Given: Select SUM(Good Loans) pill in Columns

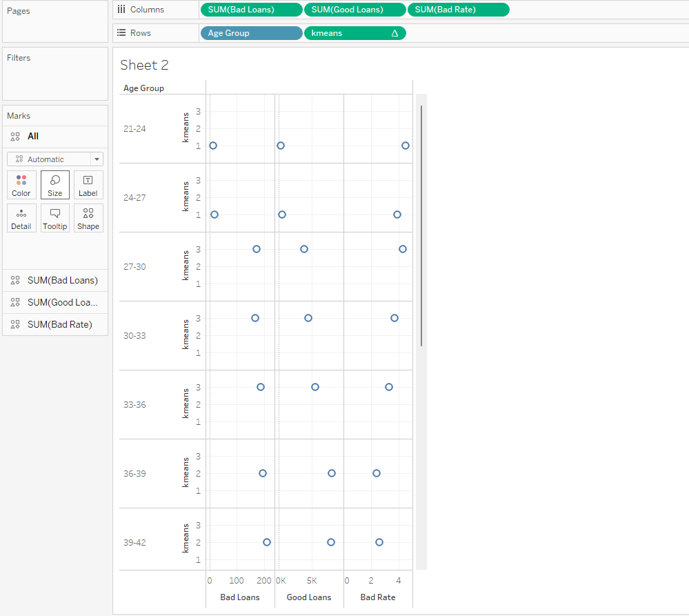Looking at the screenshot, I should tap(355, 10).
